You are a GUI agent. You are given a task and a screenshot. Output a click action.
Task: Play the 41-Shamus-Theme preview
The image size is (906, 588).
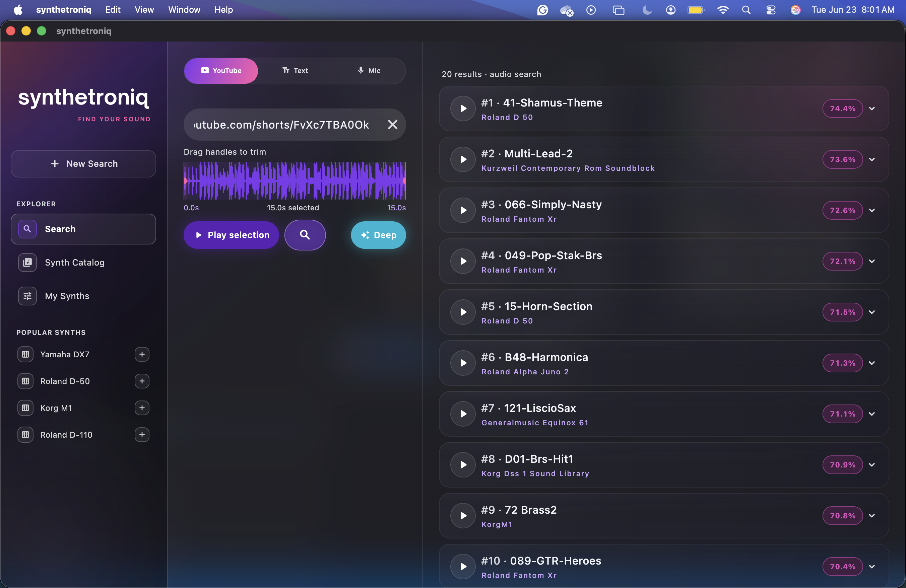(463, 109)
